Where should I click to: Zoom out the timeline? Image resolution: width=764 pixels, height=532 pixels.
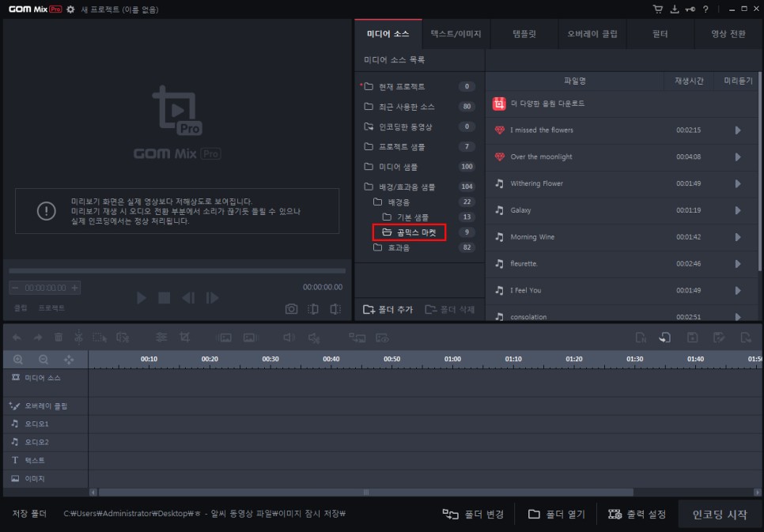click(x=43, y=360)
